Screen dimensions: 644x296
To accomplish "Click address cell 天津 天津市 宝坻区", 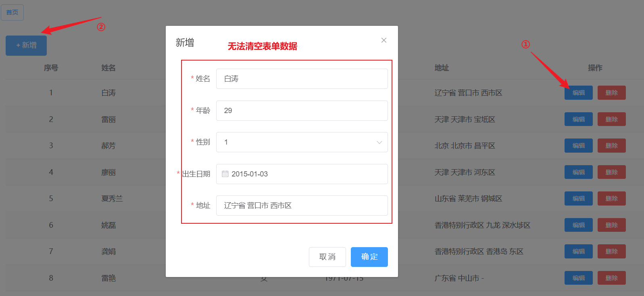I will (465, 120).
